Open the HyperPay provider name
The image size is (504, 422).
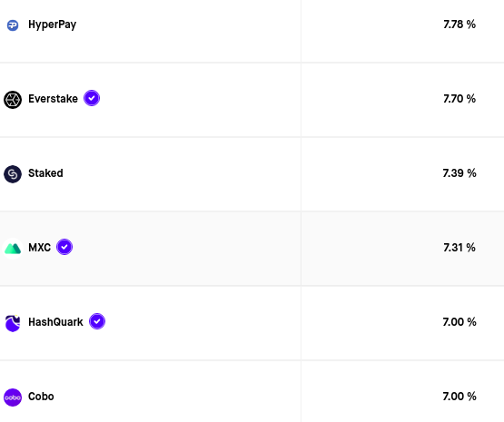pos(53,25)
